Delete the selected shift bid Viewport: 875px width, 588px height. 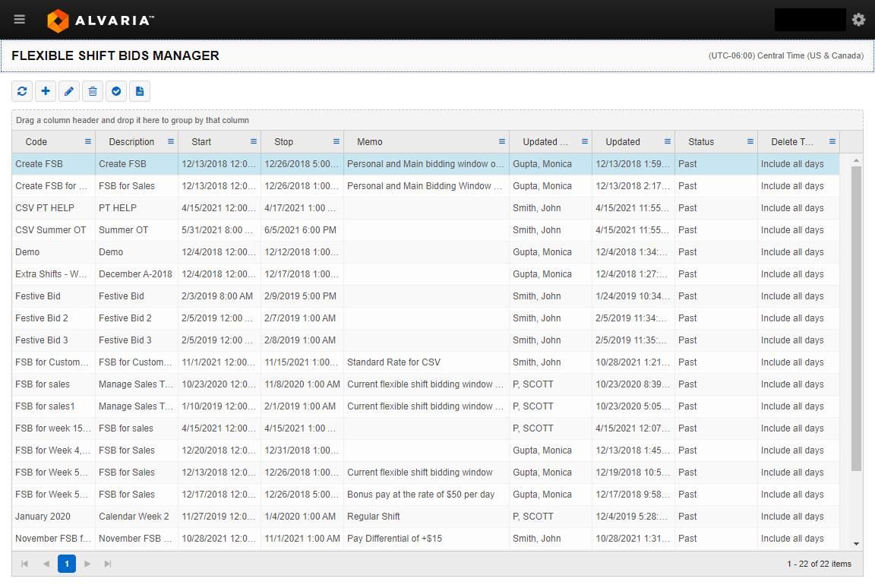(93, 91)
